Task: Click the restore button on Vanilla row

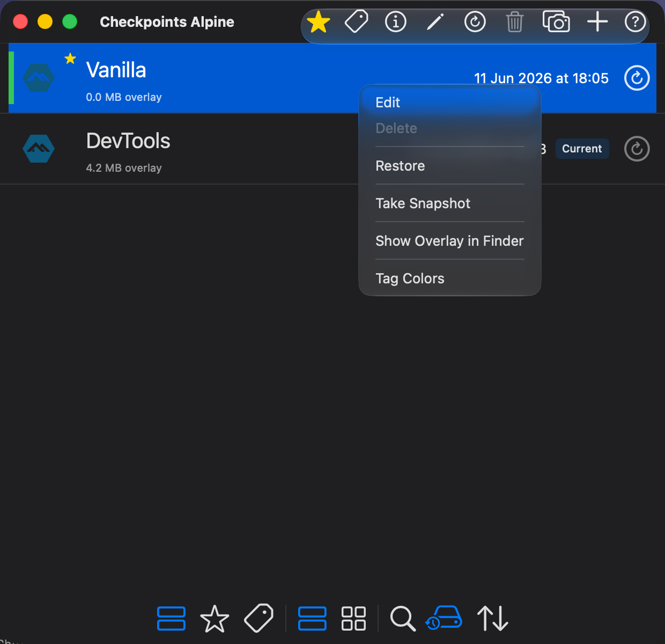Action: pos(637,78)
